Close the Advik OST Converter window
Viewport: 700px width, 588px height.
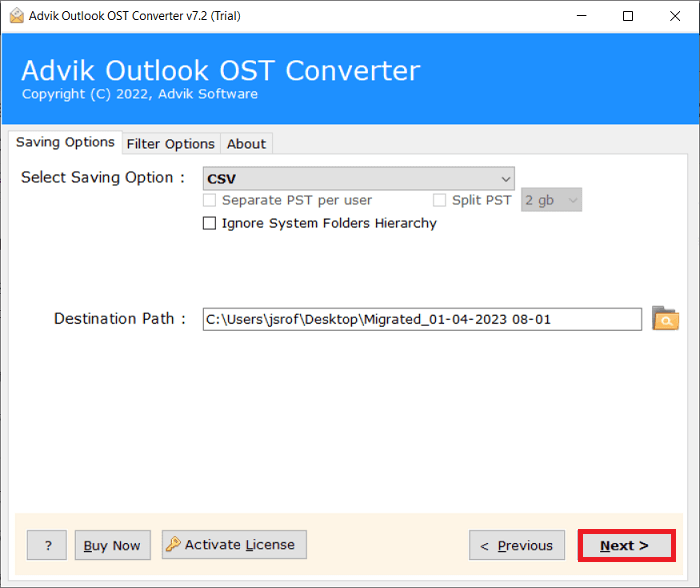[675, 16]
